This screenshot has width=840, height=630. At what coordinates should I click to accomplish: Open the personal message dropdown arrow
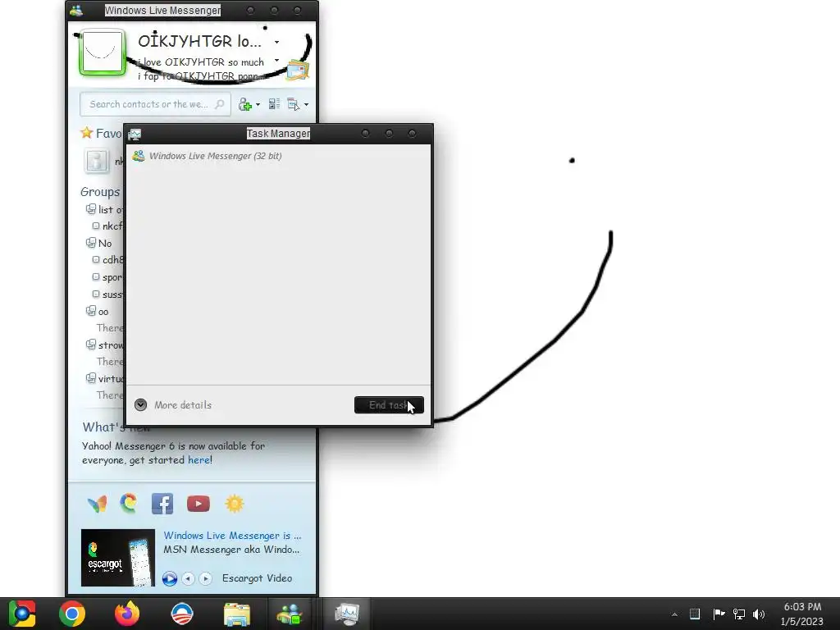(x=277, y=60)
